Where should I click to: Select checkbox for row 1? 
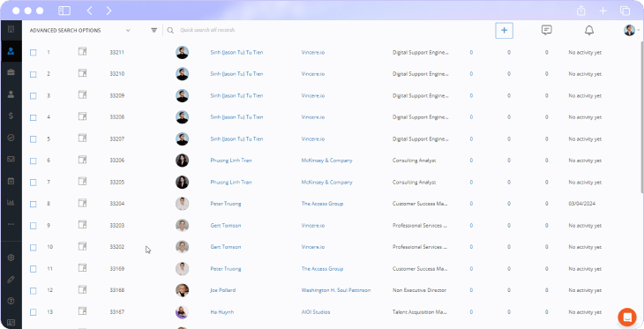(x=34, y=53)
